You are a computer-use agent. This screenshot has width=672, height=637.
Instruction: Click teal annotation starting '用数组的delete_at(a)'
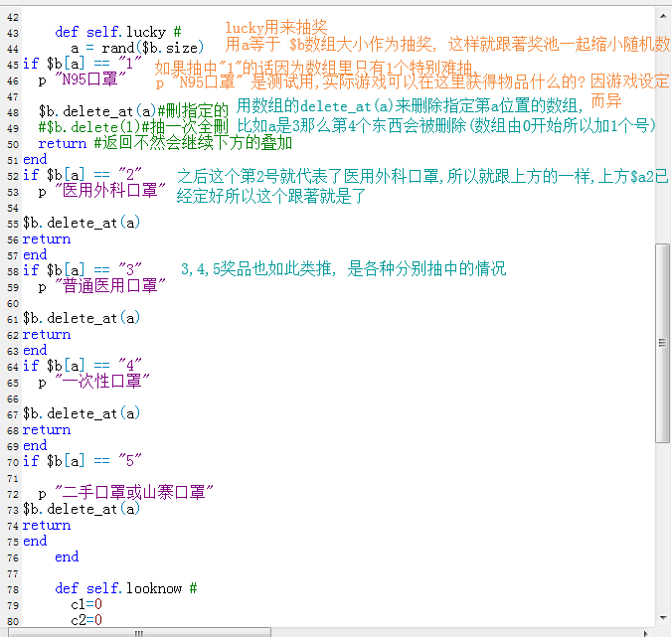[411, 105]
